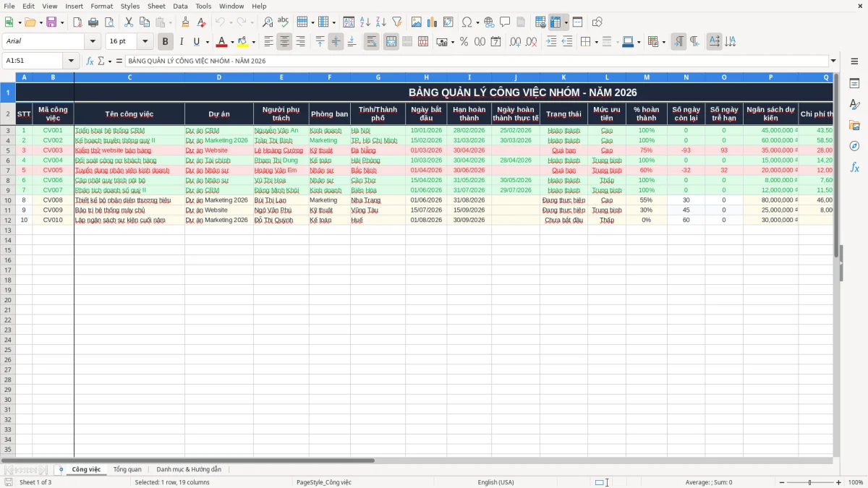The height and width of the screenshot is (488, 868).
Task: Toggle Center Horizontally alignment
Action: point(284,42)
